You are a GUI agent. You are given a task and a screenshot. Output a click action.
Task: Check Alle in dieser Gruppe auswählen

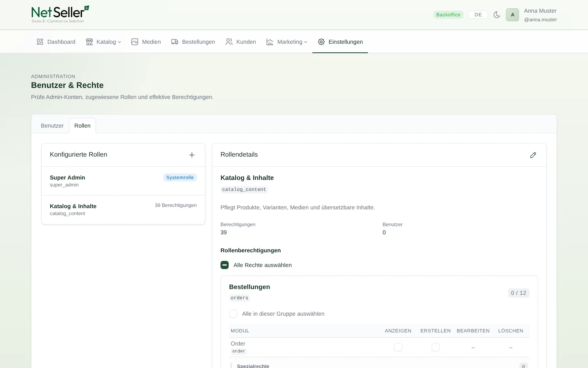(x=233, y=314)
